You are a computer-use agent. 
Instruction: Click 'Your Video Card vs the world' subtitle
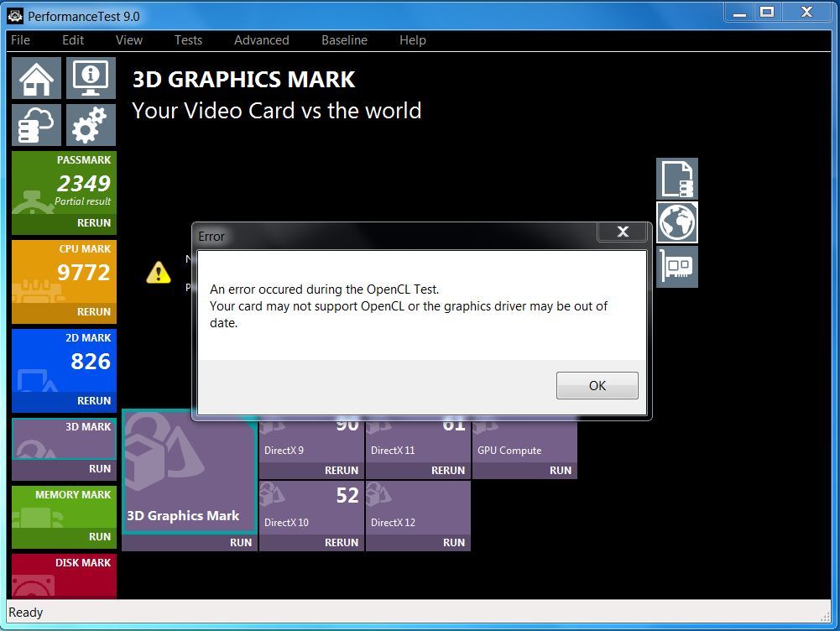(x=276, y=111)
